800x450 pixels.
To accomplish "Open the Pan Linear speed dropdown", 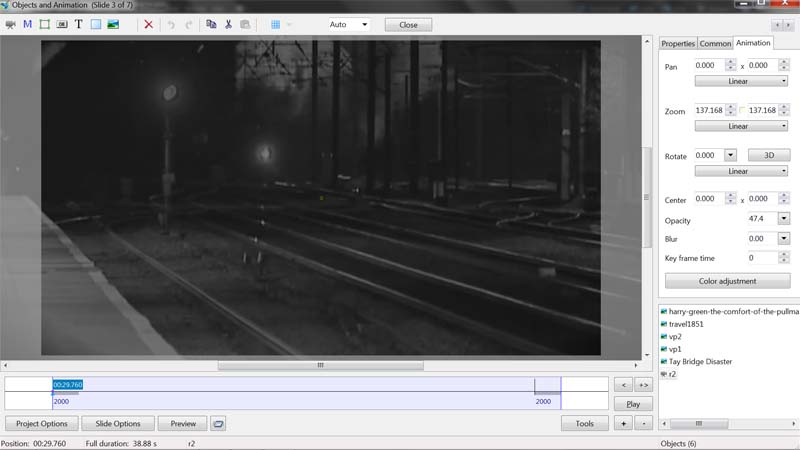I will 741,81.
